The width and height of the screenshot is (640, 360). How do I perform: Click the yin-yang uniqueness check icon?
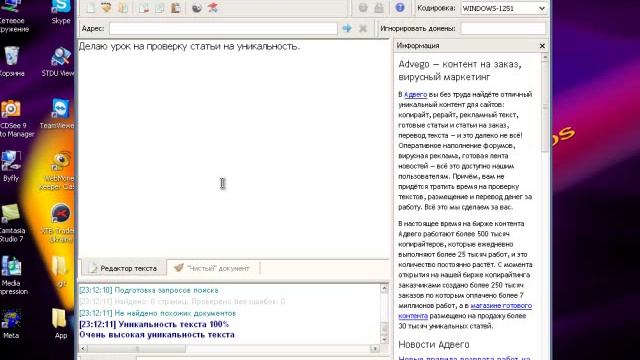[x=197, y=8]
